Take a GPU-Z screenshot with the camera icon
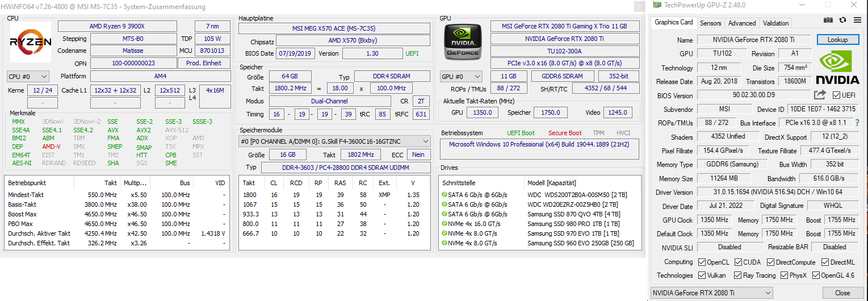868x301 pixels. pos(828,20)
